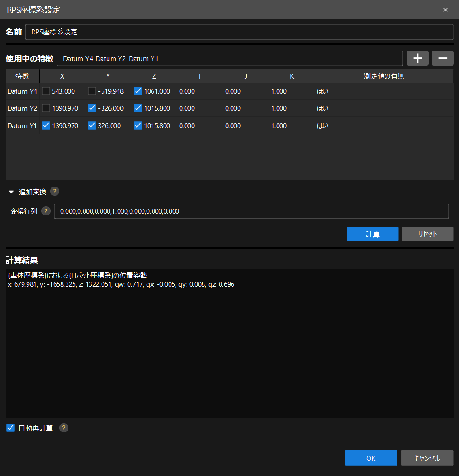The height and width of the screenshot is (476, 459).
Task: Click the K value 1.000 for Datum Y4
Action: coord(279,91)
